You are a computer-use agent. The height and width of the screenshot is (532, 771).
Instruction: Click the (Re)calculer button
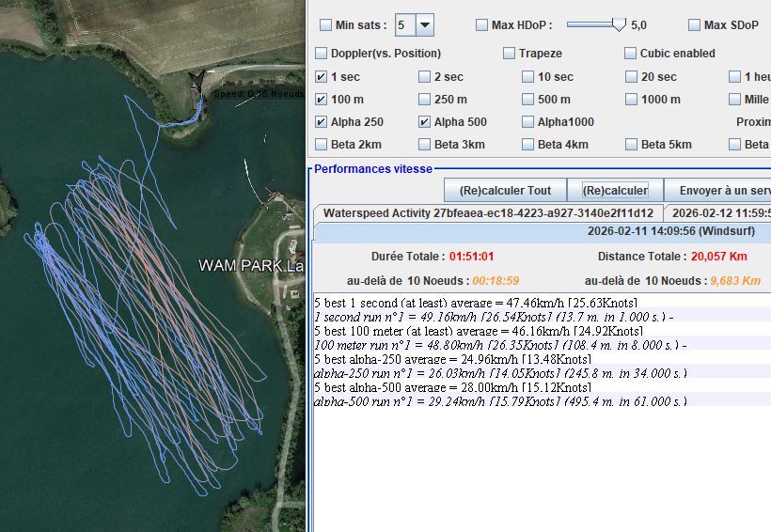coord(615,191)
